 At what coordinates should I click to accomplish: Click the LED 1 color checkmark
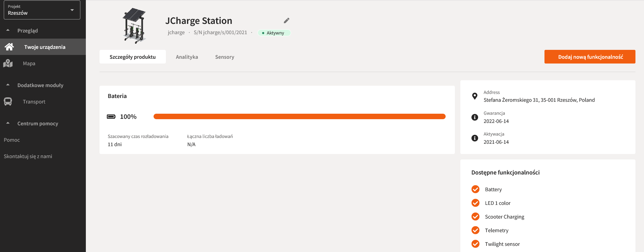(475, 203)
